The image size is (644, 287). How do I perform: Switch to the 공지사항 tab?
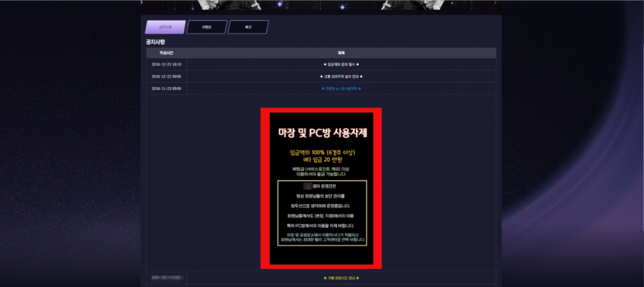click(x=165, y=27)
